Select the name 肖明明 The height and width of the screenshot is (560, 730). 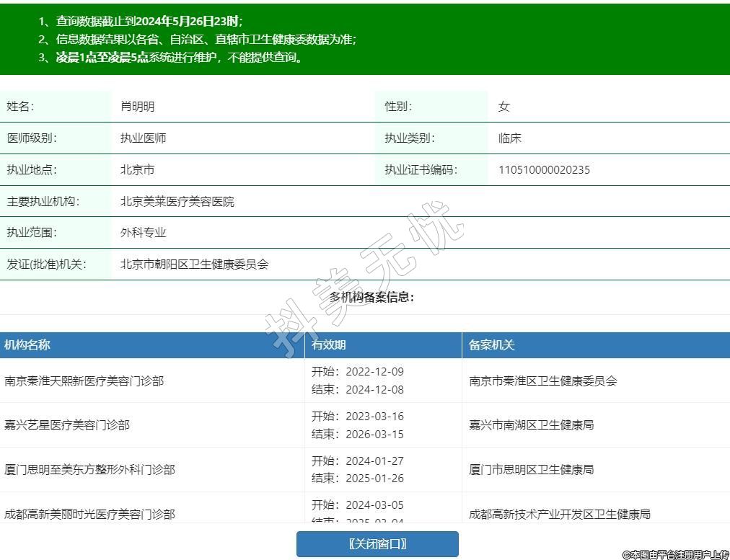tap(137, 107)
